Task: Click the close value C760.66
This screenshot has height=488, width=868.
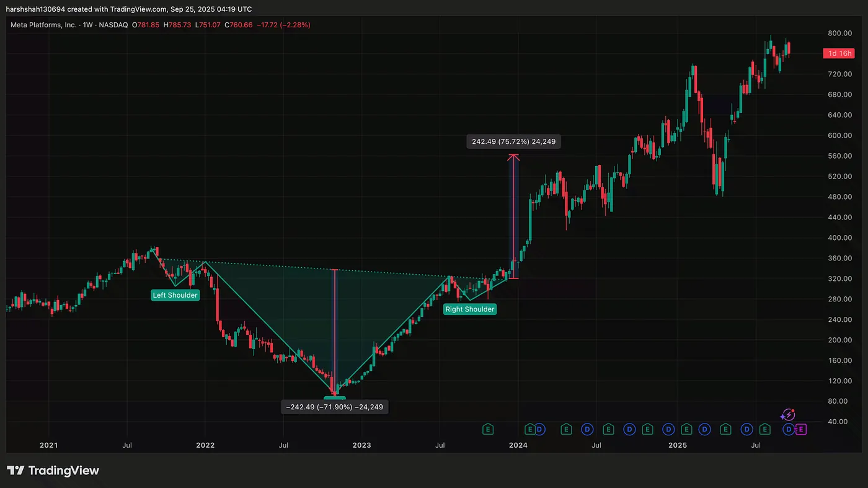Action: click(x=239, y=25)
